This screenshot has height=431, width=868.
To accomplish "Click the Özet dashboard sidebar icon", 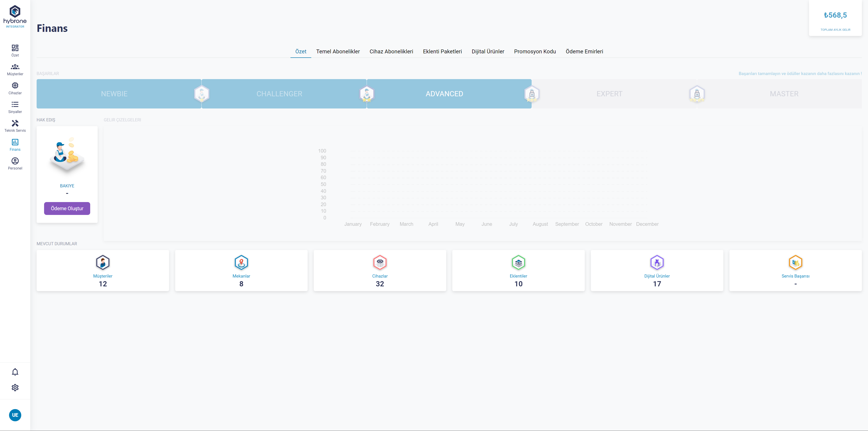I will [x=15, y=48].
